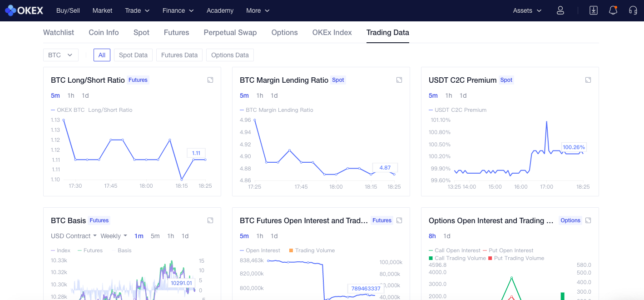Open the user account profile icon

click(x=560, y=10)
